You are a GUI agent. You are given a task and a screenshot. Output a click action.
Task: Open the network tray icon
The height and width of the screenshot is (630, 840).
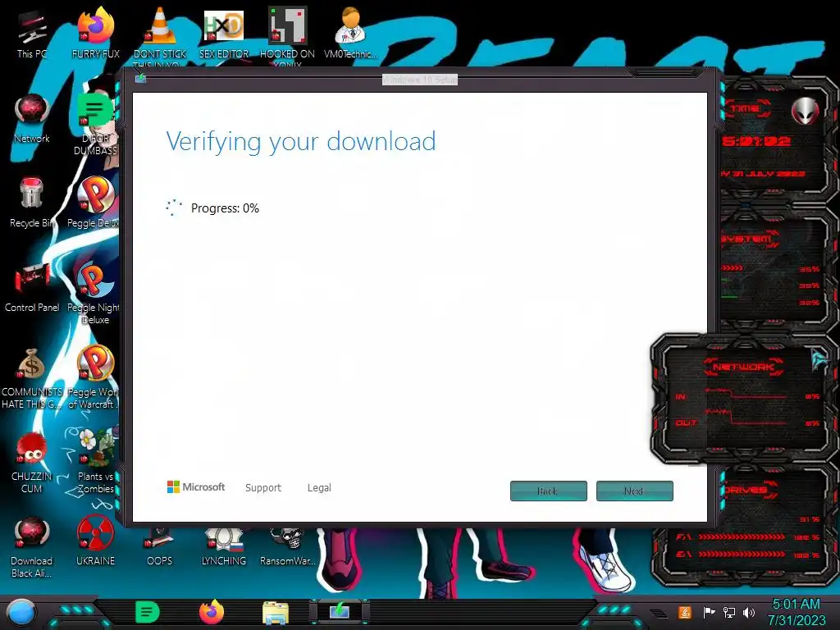(x=729, y=612)
